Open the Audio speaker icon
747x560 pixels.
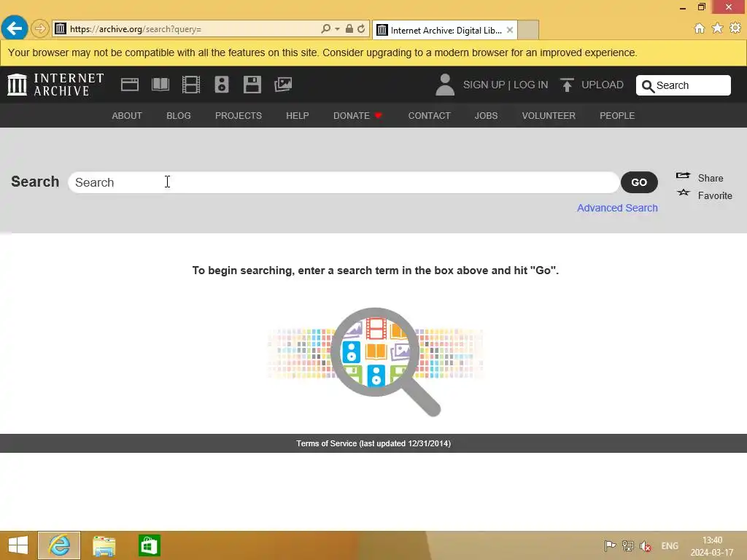222,85
